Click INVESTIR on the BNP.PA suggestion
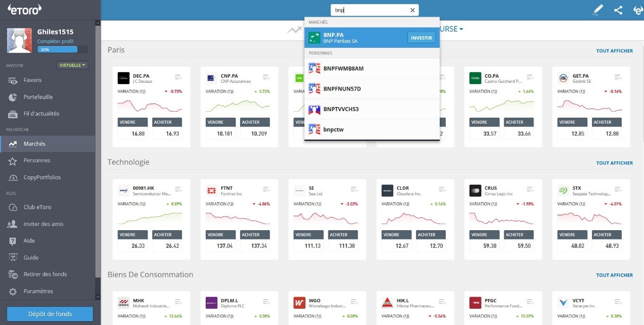 coord(421,38)
